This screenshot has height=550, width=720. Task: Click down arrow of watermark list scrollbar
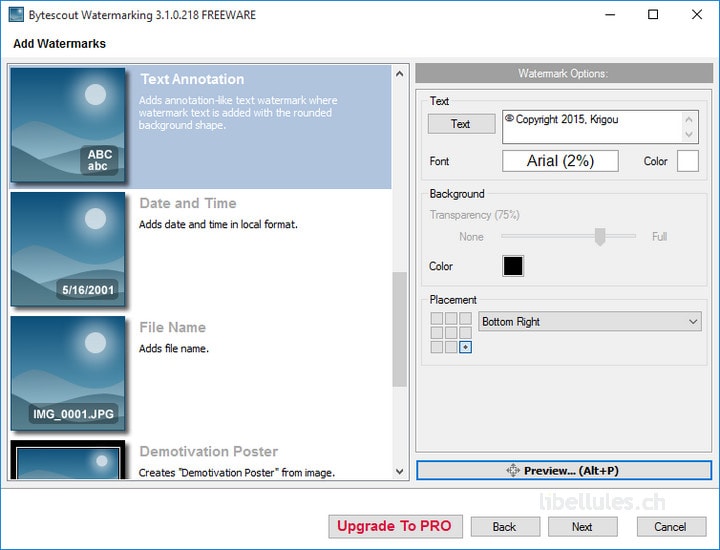tap(399, 471)
